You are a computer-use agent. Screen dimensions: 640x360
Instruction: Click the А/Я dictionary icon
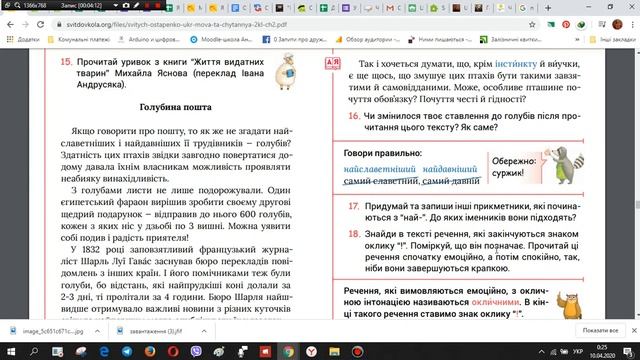pyautogui.click(x=333, y=63)
